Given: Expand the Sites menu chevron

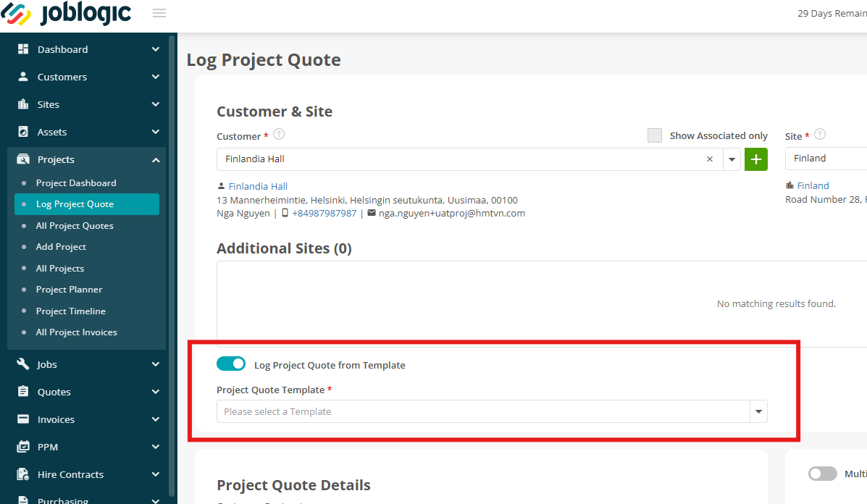Looking at the screenshot, I should coord(156,104).
